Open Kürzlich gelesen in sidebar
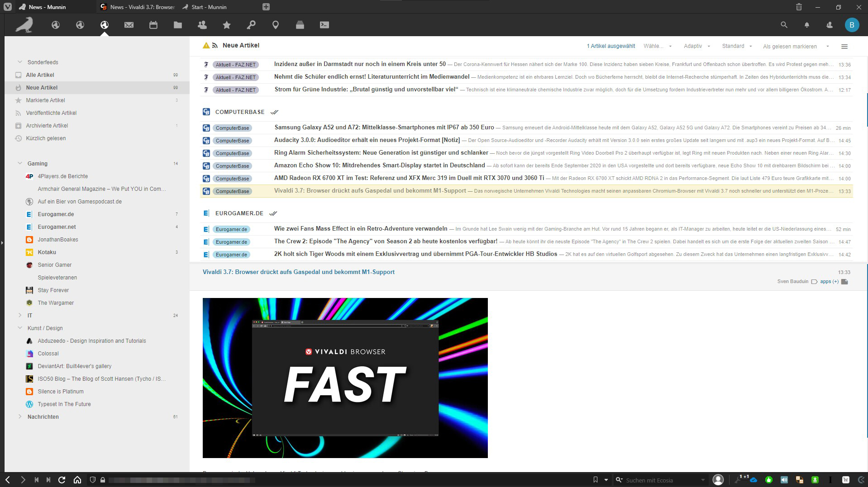This screenshot has height=487, width=868. [x=97, y=138]
